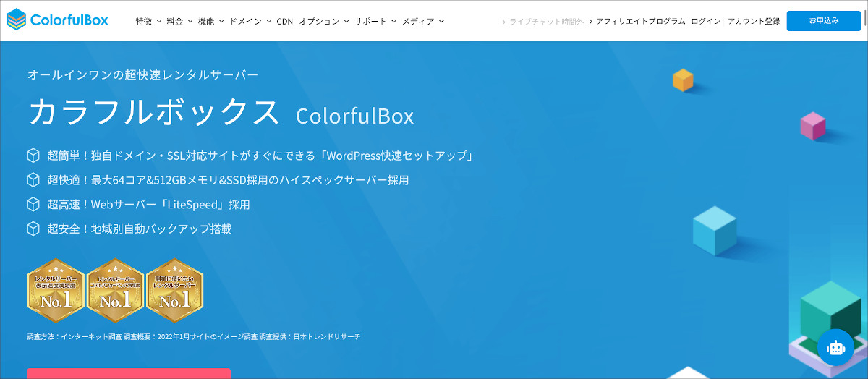Click the cube icon beside LiteSpeed line
The width and height of the screenshot is (868, 379).
[x=33, y=204]
